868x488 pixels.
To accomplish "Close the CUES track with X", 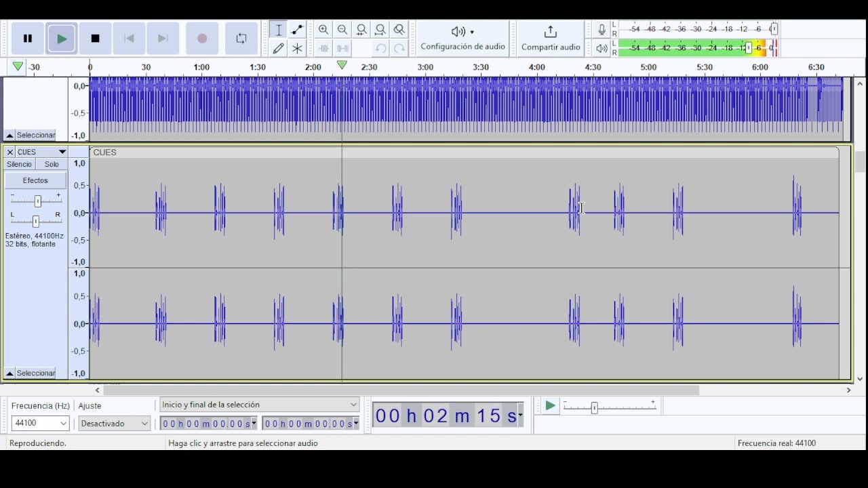I will pyautogui.click(x=9, y=152).
